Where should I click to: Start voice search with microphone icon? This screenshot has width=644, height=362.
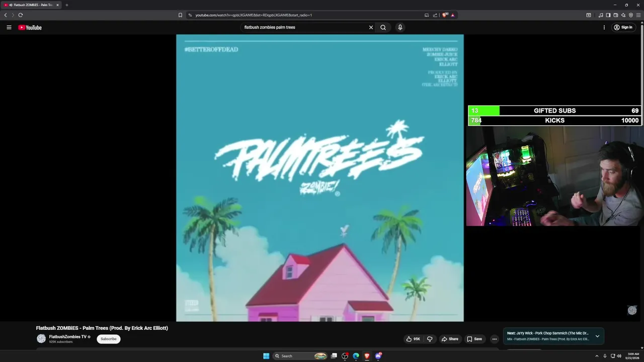400,27
